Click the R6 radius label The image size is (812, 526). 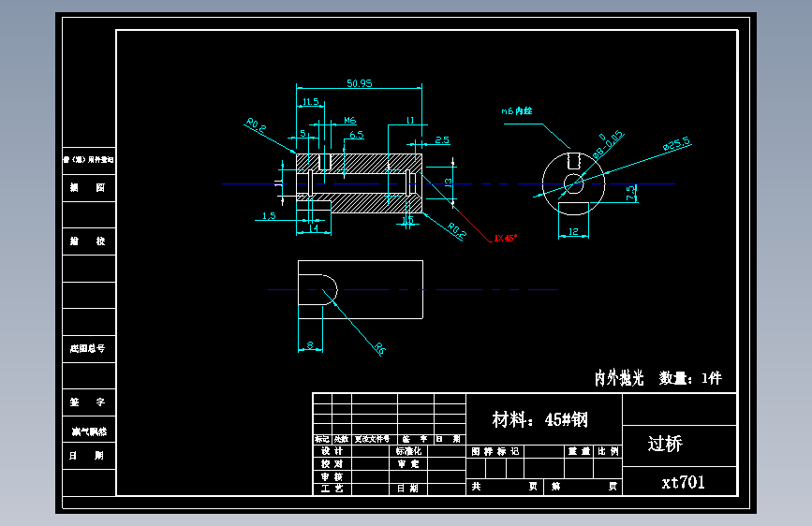379,348
